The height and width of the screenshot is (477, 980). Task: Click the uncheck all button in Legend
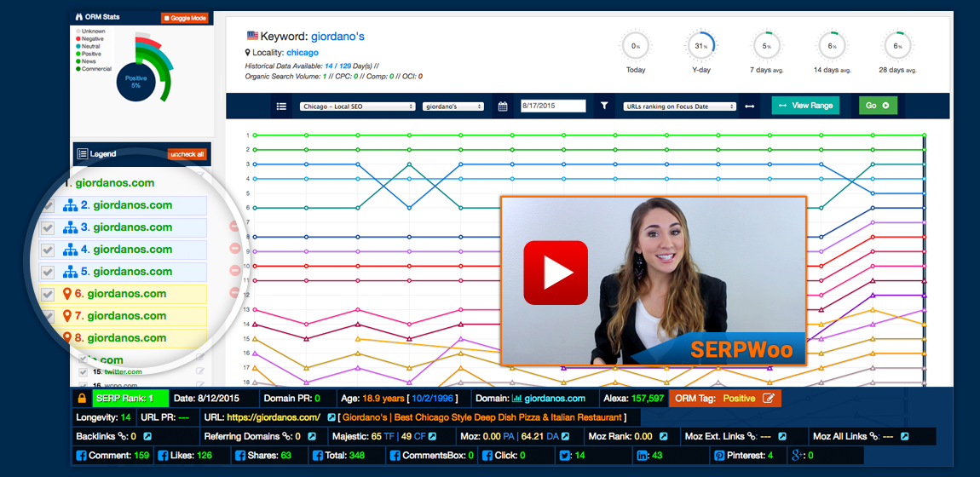pyautogui.click(x=187, y=154)
